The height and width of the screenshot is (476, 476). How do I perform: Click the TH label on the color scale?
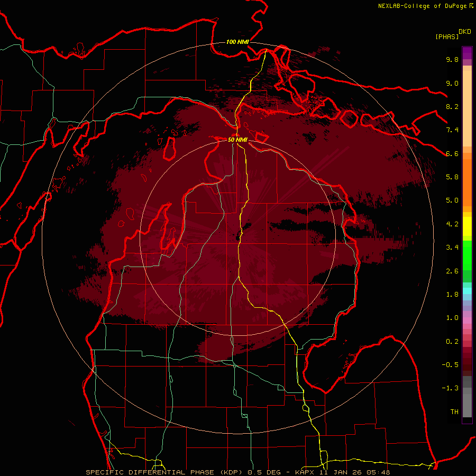454,412
